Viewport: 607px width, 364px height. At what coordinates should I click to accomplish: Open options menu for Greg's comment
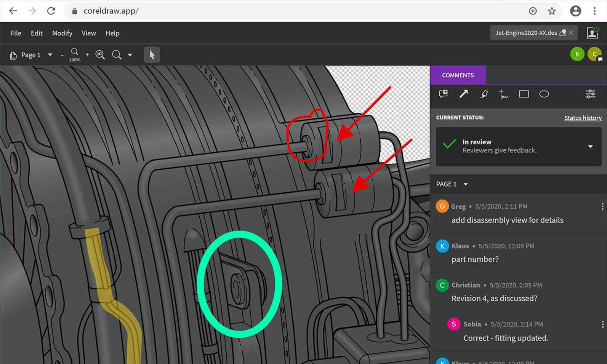pyautogui.click(x=602, y=206)
